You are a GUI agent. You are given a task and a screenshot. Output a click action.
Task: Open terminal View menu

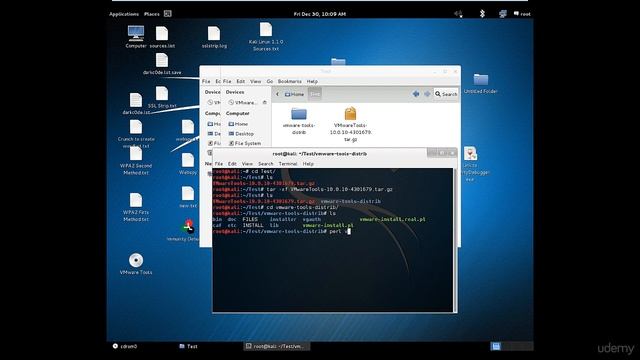(x=247, y=164)
